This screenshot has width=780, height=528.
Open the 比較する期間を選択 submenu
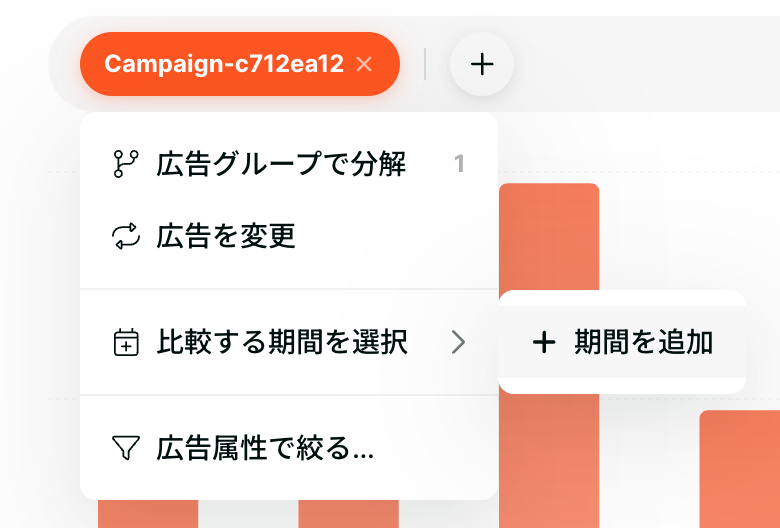[x=289, y=342]
